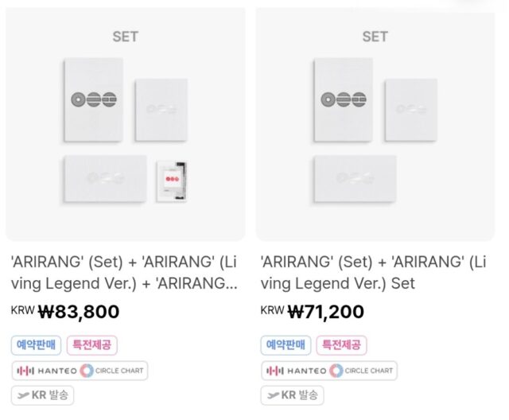Screen dimensions: 509x420
Task: Open the 'ARIRANG' Living Legend Ver. Set title link
Action: point(375,272)
